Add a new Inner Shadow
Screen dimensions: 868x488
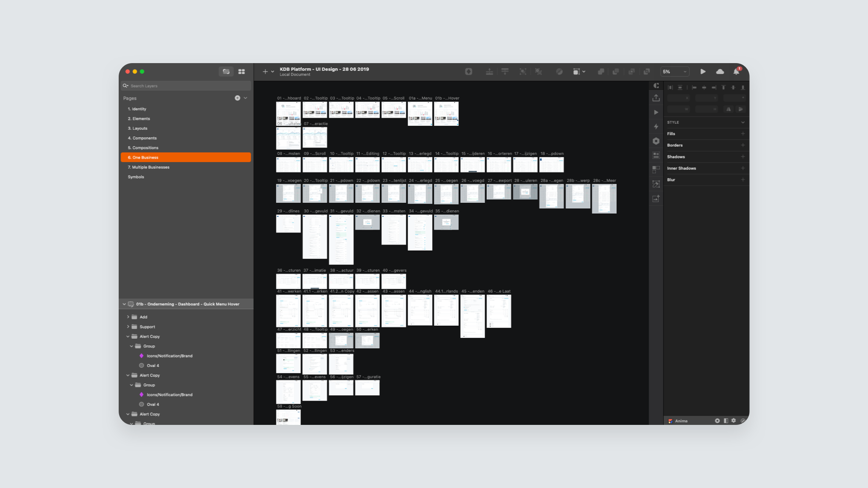[x=743, y=168]
